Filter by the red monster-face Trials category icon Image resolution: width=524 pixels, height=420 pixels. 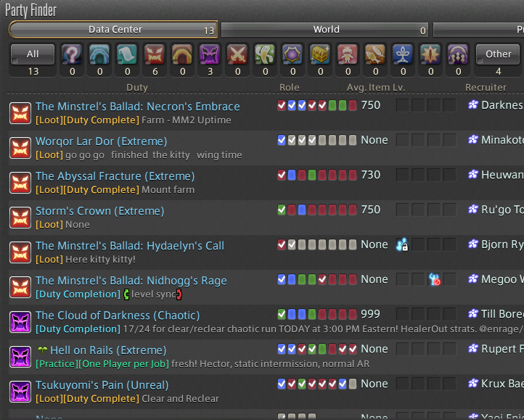tap(155, 54)
